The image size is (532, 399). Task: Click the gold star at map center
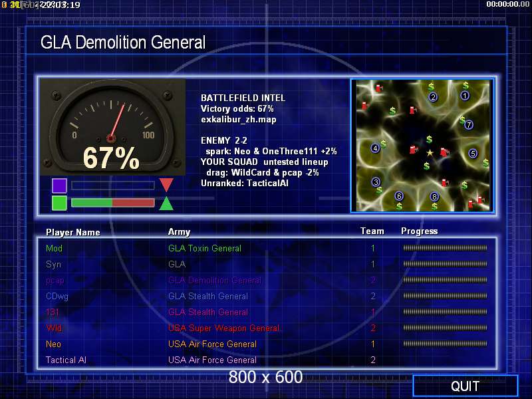pyautogui.click(x=430, y=153)
